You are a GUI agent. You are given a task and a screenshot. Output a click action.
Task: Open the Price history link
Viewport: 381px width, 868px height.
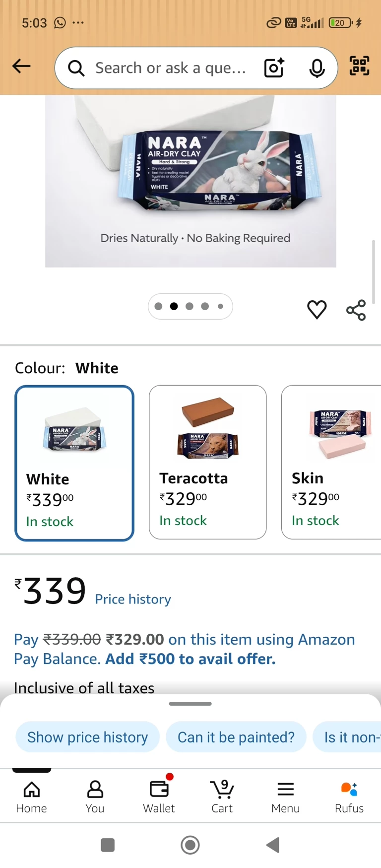tap(133, 599)
